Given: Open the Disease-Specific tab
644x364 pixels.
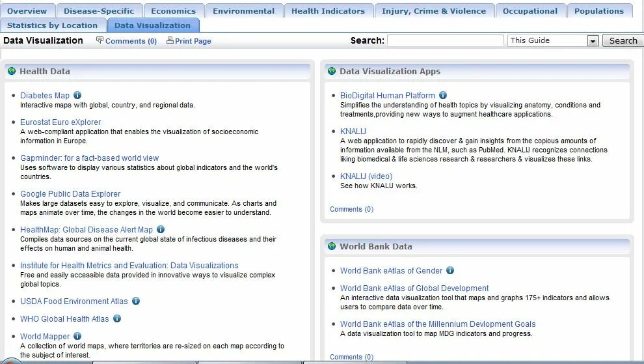Looking at the screenshot, I should click(99, 11).
